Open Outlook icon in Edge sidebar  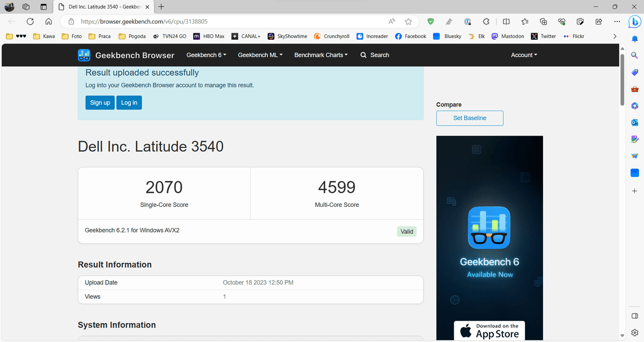(x=634, y=123)
